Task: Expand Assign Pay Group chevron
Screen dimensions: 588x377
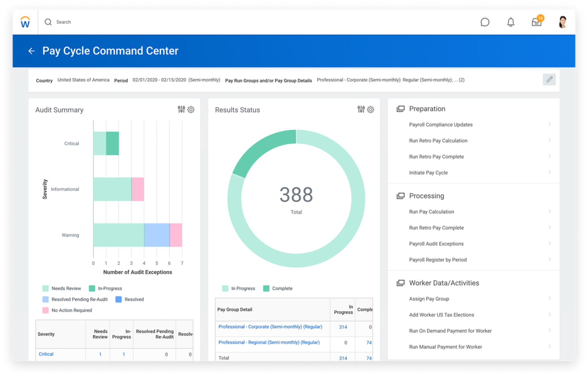Action: click(549, 298)
